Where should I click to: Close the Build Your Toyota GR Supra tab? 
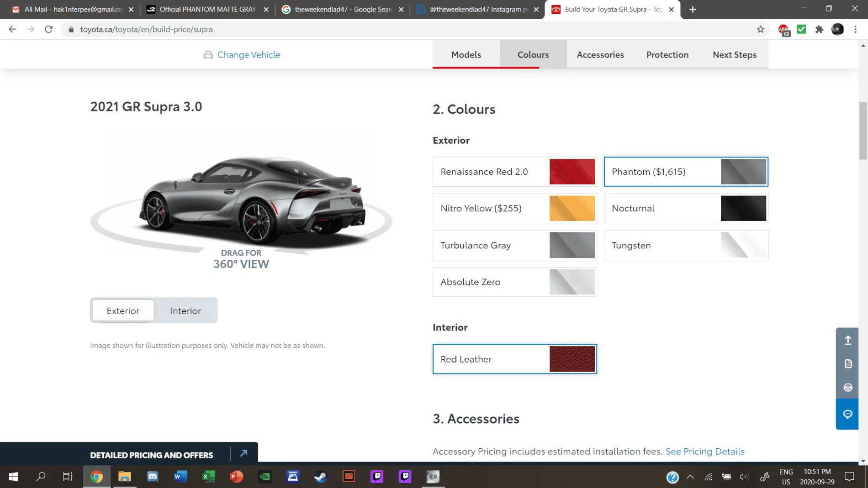click(x=671, y=10)
